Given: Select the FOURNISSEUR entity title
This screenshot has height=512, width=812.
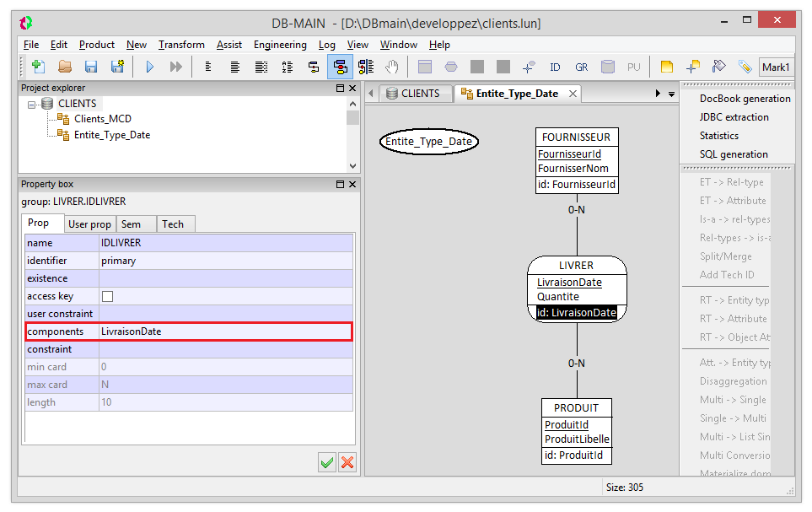Looking at the screenshot, I should (576, 137).
